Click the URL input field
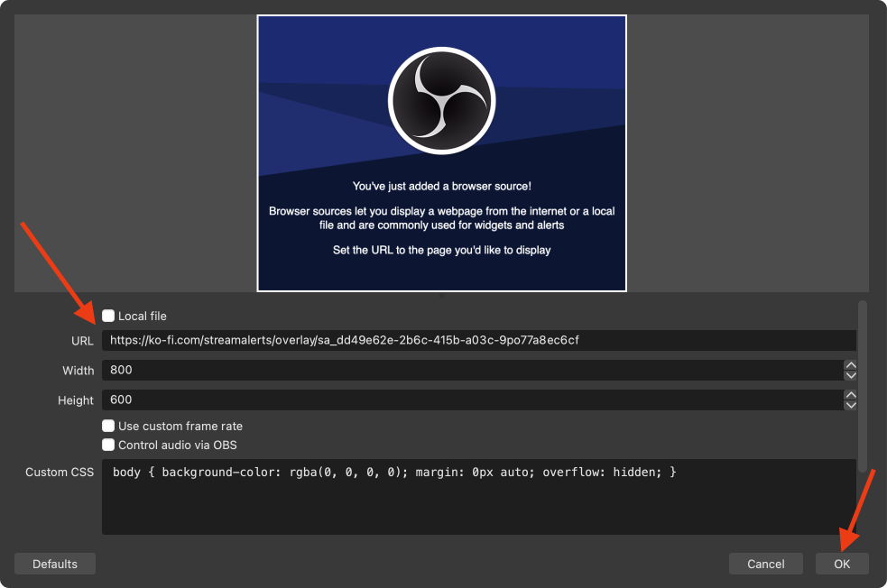This screenshot has height=588, width=887. point(478,340)
